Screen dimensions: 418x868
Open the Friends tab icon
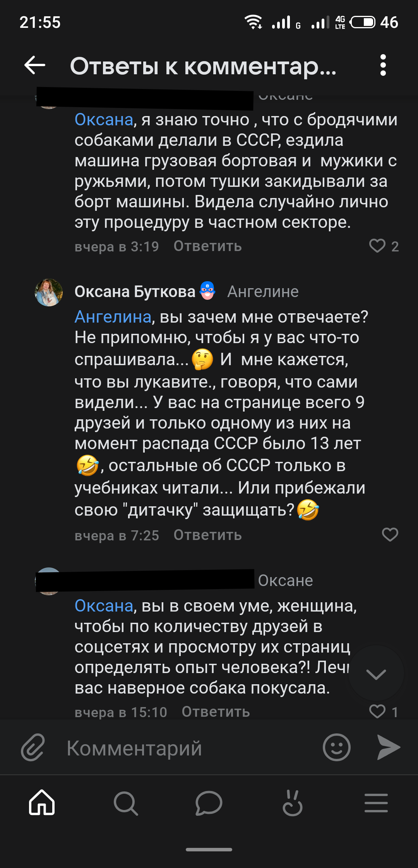point(292,803)
